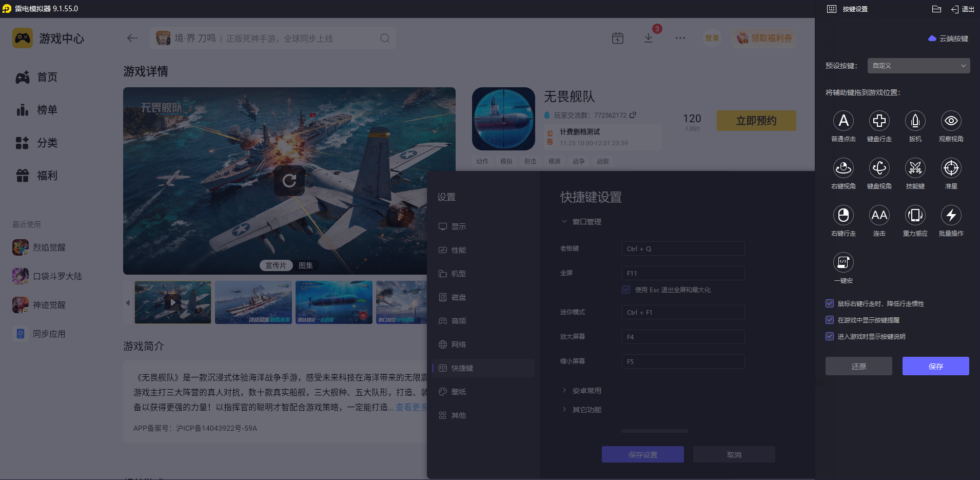980x480 pixels.
Task: Select the 重力感应 gravity sensor icon
Action: 915,216
